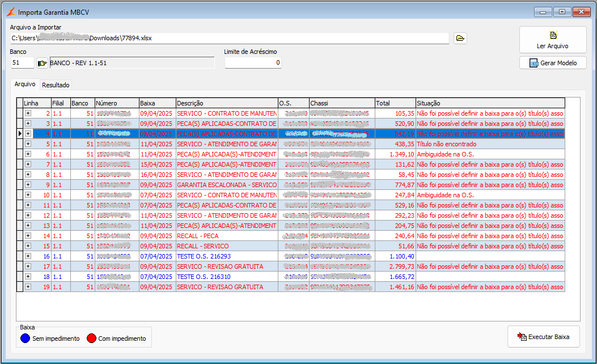Image resolution: width=597 pixels, height=364 pixels.
Task: Click the Linha column header
Action: (x=37, y=103)
